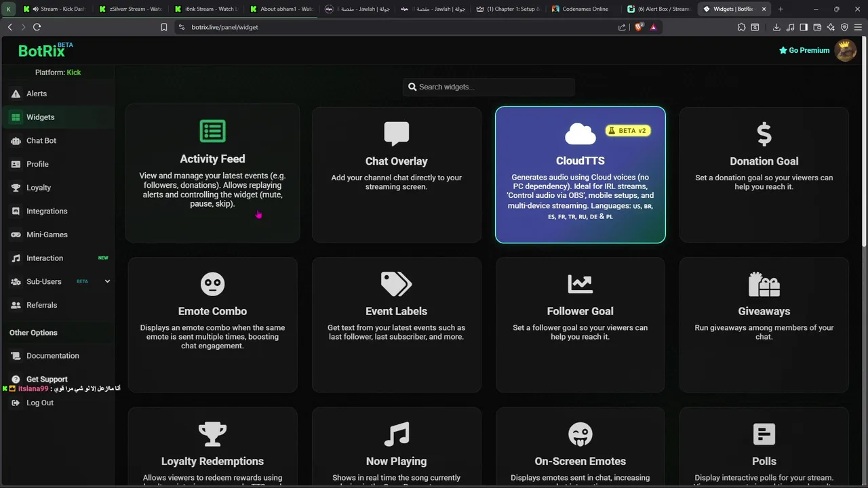The image size is (868, 488).
Task: Reload the page with the refresh icon
Action: coord(37,27)
